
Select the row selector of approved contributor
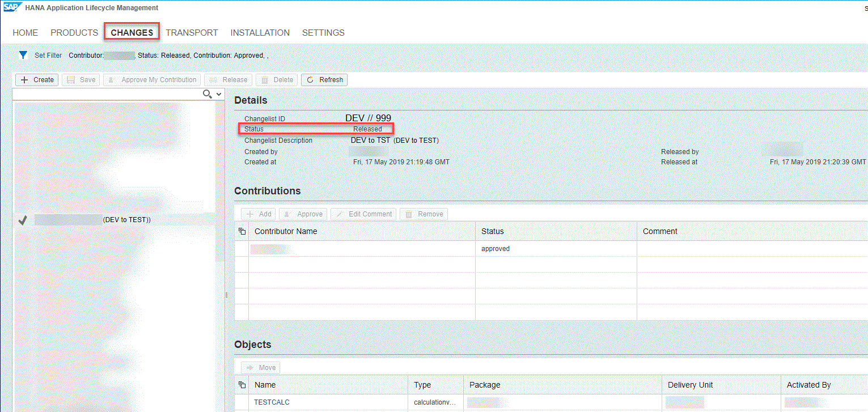click(x=242, y=249)
